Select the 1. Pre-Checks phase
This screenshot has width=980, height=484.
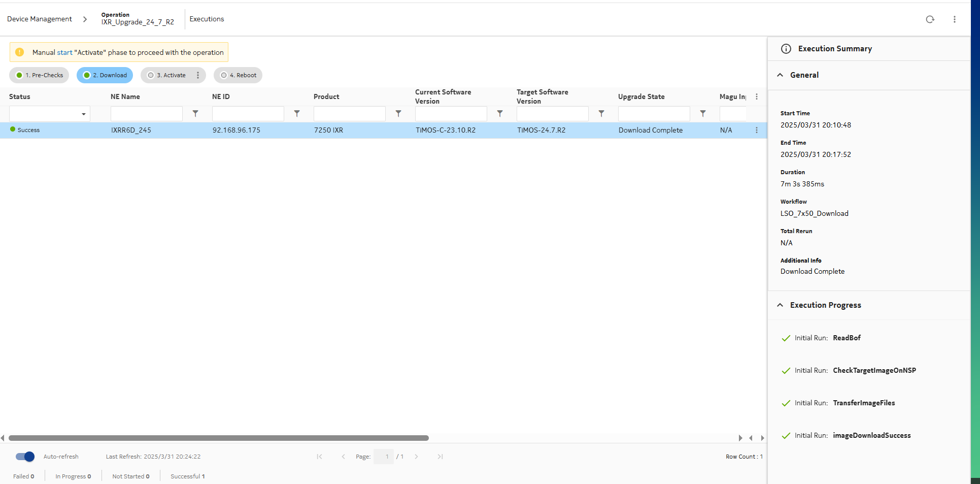click(x=40, y=75)
